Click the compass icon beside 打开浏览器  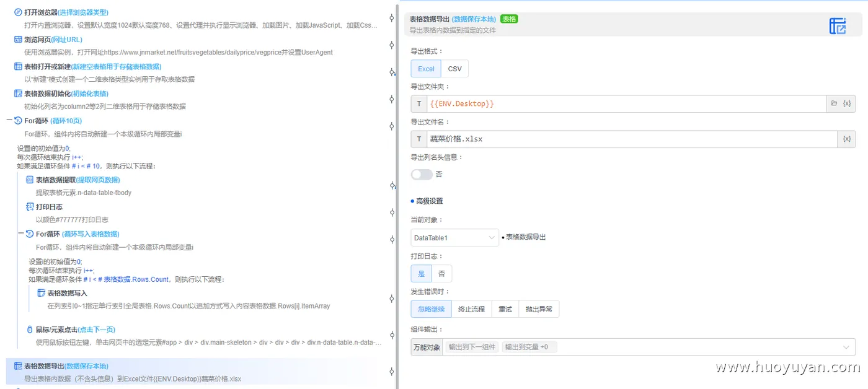coord(18,12)
